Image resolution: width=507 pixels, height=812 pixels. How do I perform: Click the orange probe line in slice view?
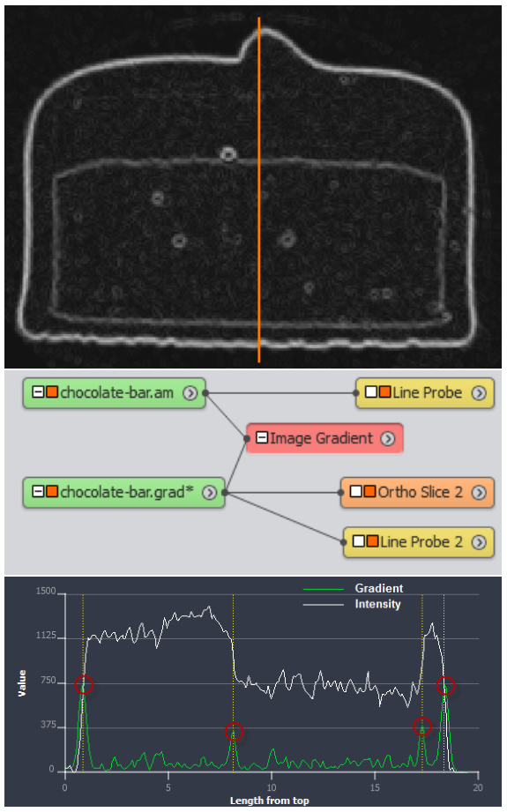(x=259, y=190)
